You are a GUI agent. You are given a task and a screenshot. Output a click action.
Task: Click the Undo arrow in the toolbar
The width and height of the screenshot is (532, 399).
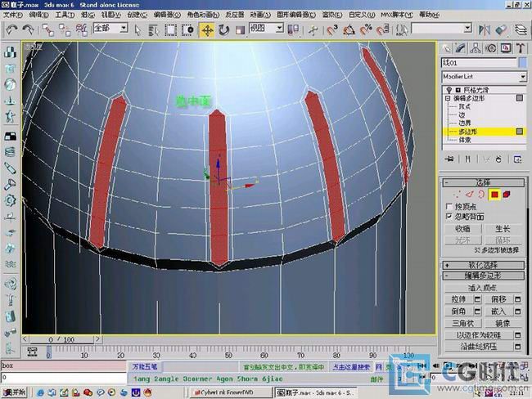pos(12,29)
